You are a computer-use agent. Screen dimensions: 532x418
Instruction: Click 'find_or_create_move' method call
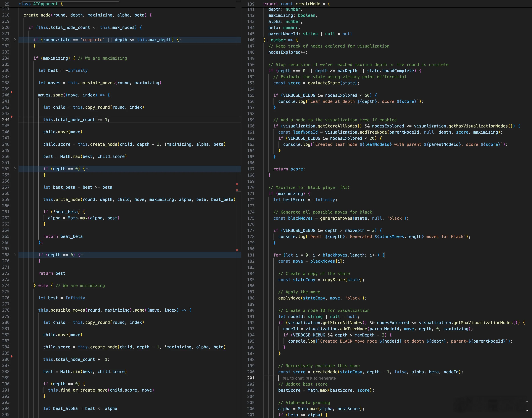point(84,390)
